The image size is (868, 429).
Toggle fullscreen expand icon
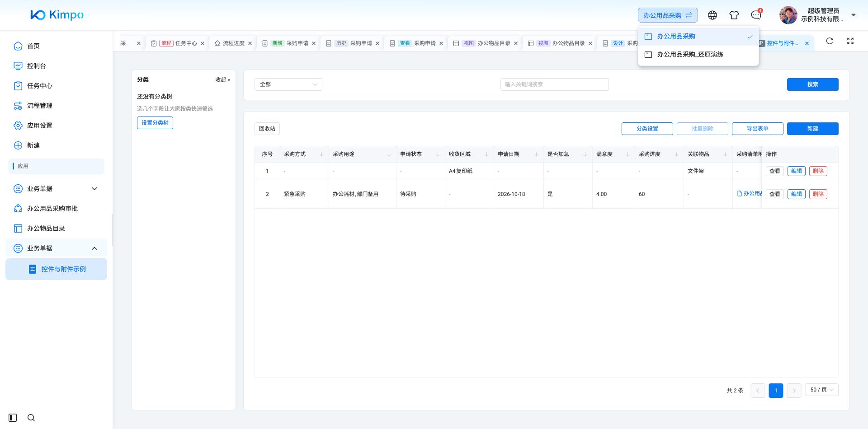pos(850,41)
